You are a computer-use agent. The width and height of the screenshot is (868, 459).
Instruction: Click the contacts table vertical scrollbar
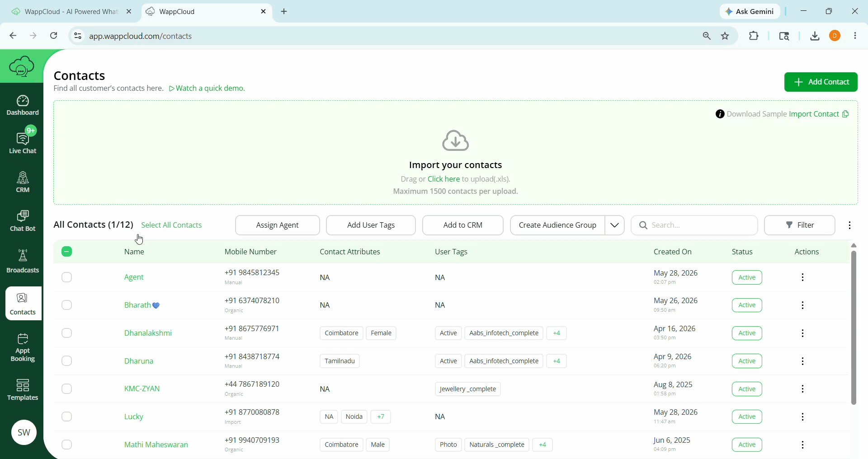(x=854, y=328)
